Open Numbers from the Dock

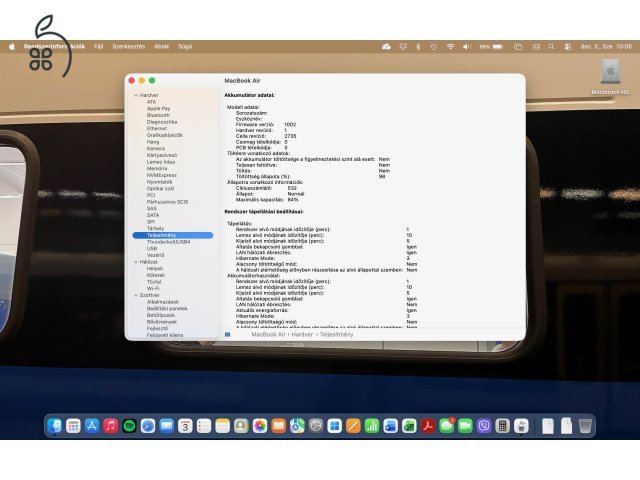(372, 426)
